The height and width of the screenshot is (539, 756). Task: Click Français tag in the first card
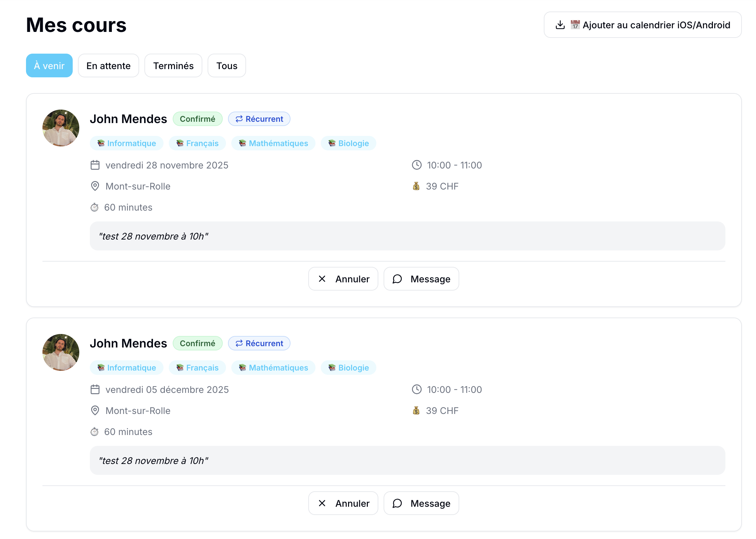coord(197,143)
